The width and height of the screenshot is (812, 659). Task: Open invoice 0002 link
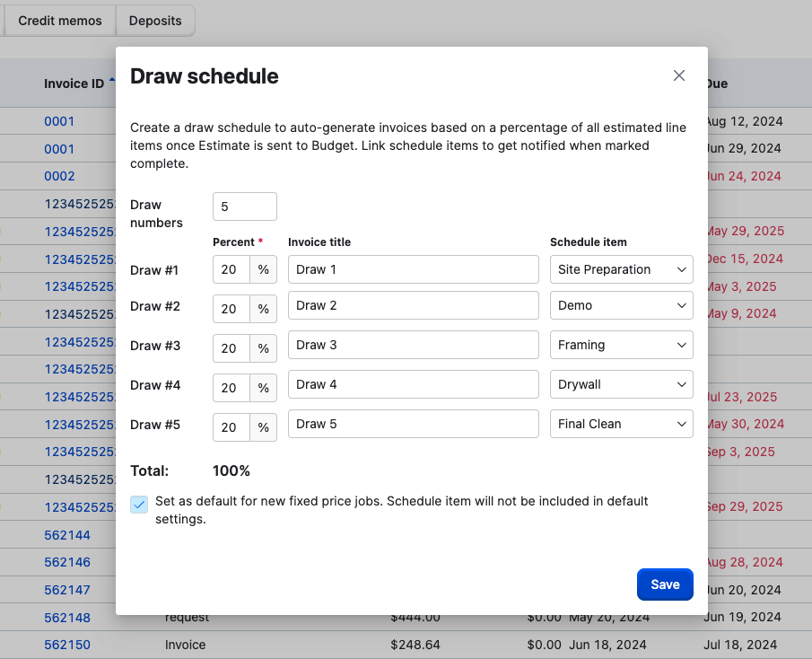(59, 176)
